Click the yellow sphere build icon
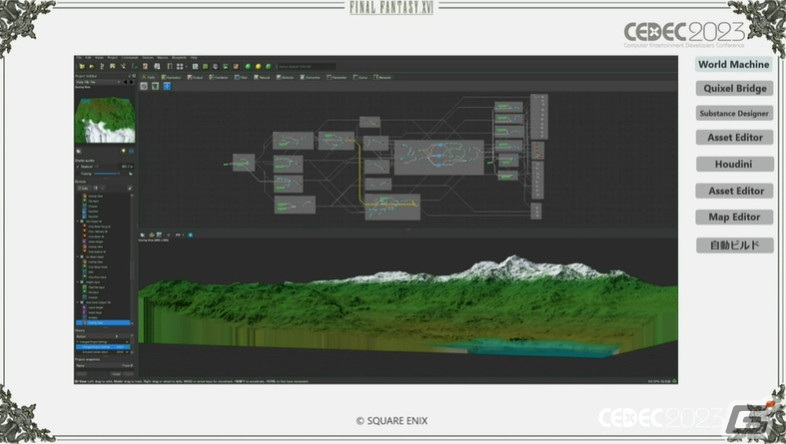The image size is (786, 444). click(x=258, y=67)
